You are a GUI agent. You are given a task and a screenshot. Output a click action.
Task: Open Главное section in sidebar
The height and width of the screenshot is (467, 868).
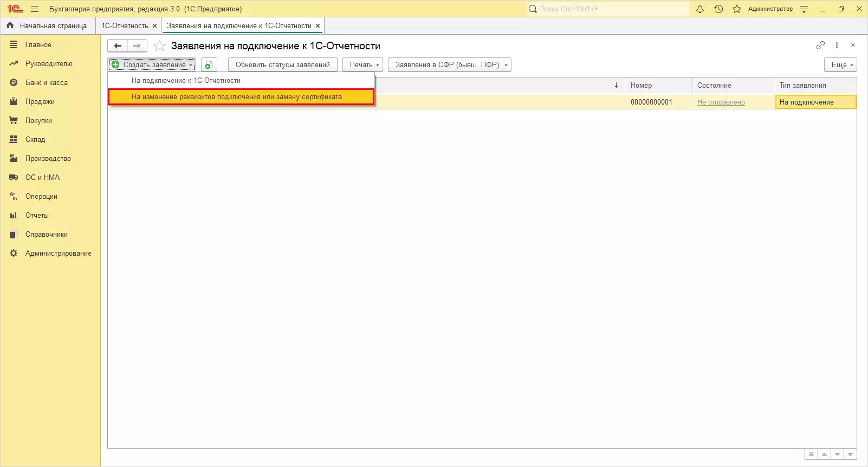pyautogui.click(x=50, y=45)
